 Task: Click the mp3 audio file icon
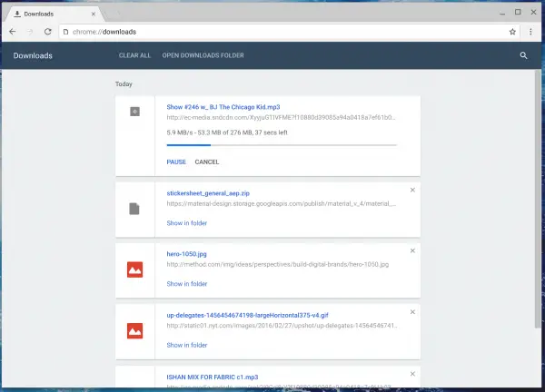(x=134, y=112)
